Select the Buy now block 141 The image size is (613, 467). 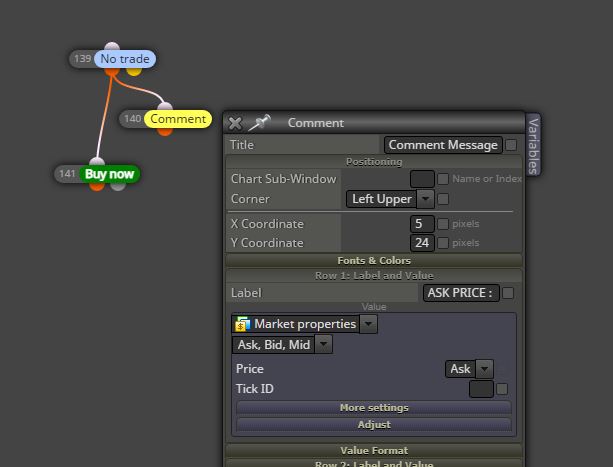(x=109, y=174)
